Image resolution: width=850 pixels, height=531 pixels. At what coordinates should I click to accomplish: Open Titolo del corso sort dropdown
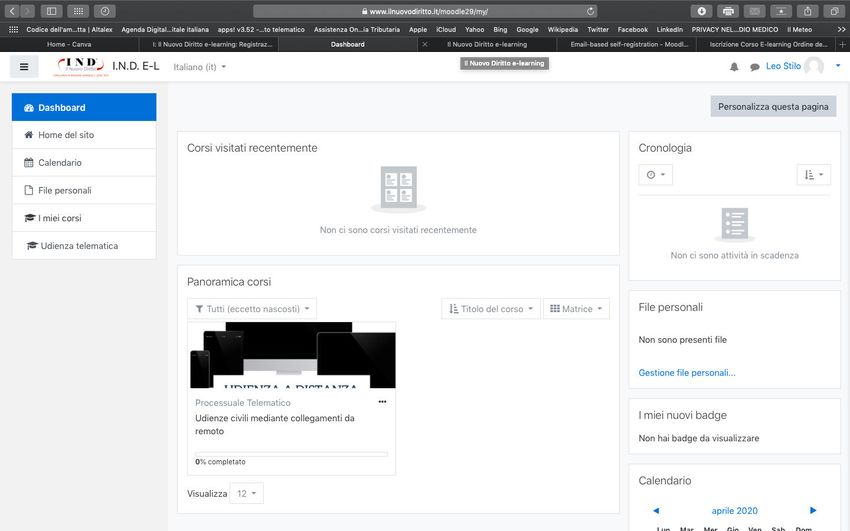(x=491, y=309)
